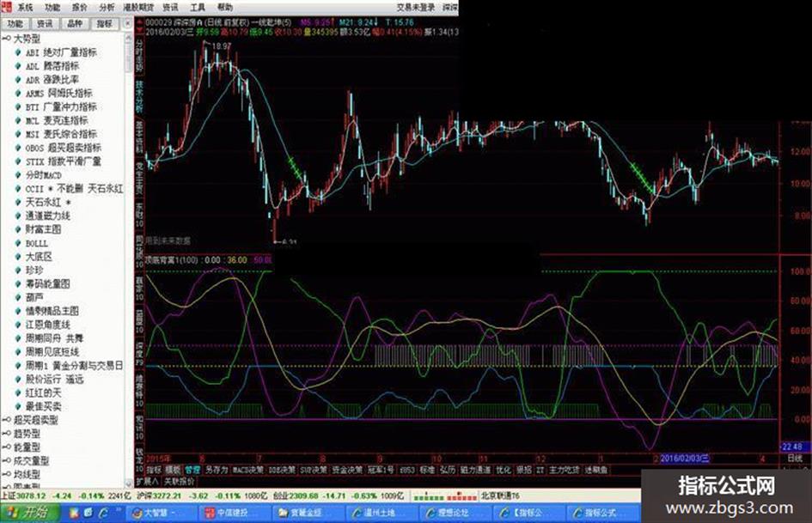Image resolution: width=812 pixels, height=523 pixels.
Task: Select 周期见底短线 indicator
Action: click(x=52, y=351)
